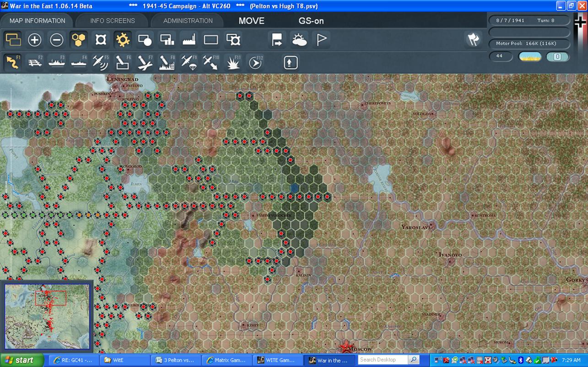Image resolution: width=588 pixels, height=367 pixels.
Task: Select the F9 air transport parachute icon
Action: tap(189, 62)
